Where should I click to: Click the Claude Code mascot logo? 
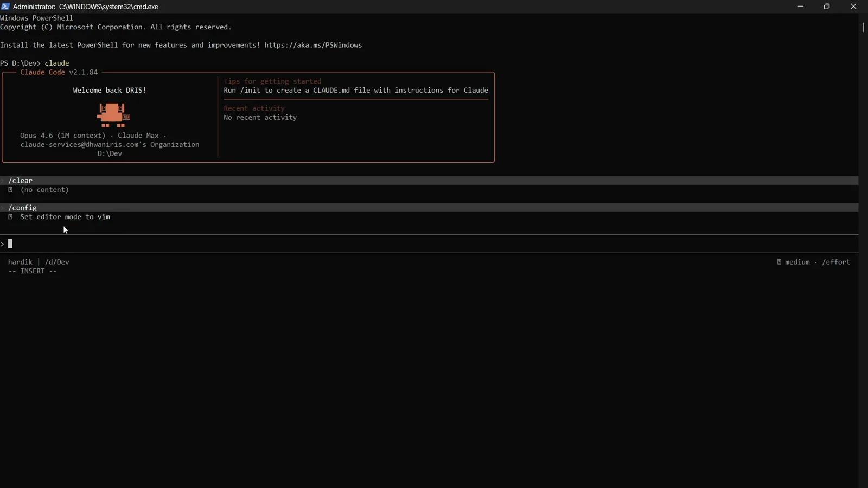113,115
